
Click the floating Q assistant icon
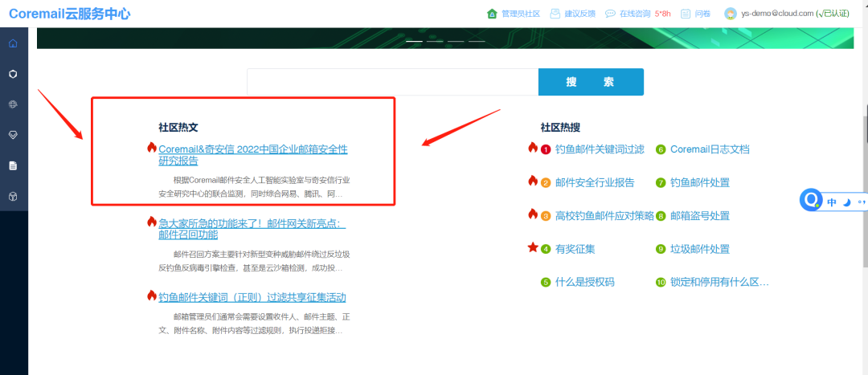coord(812,200)
